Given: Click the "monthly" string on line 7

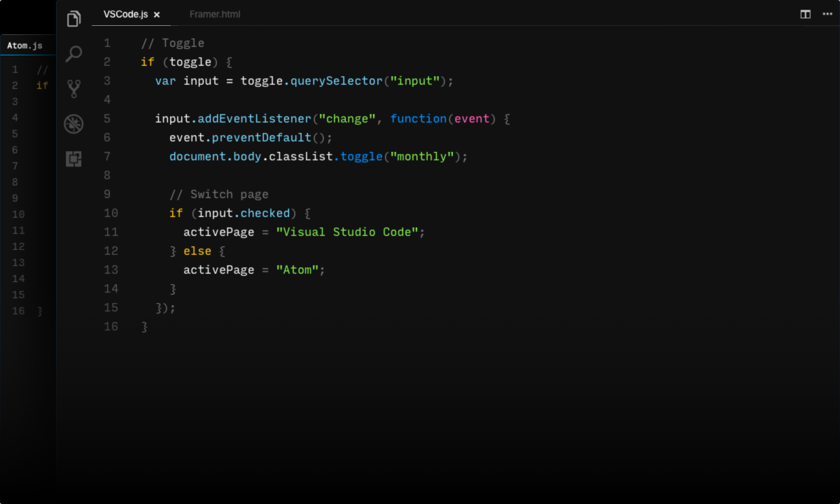Looking at the screenshot, I should click(423, 157).
